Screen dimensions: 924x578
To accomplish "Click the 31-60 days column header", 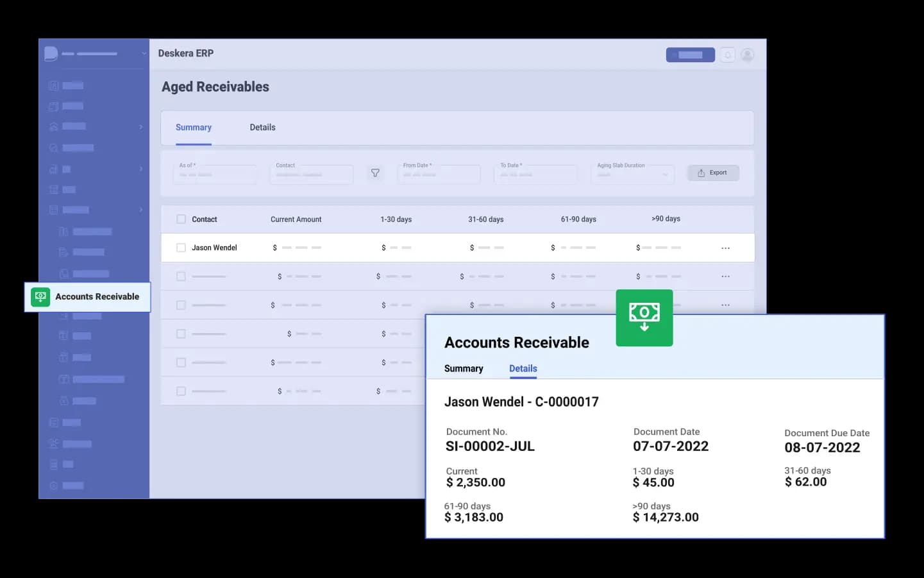I will 485,219.
